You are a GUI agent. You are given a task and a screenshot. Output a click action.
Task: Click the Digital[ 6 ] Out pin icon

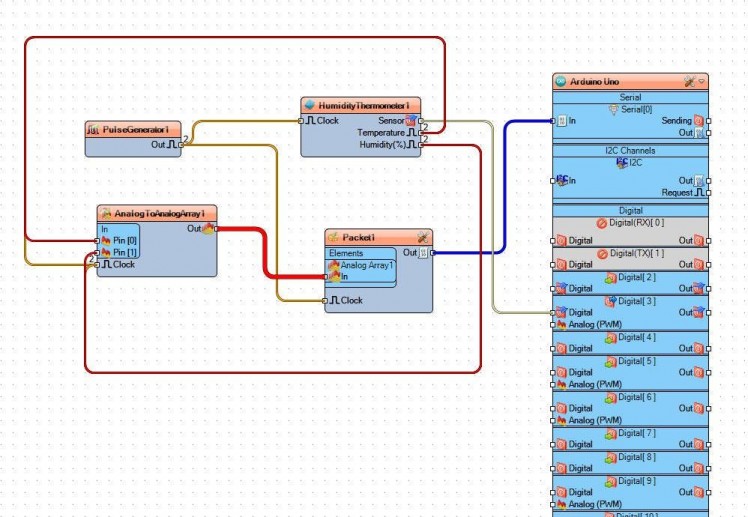click(699, 408)
